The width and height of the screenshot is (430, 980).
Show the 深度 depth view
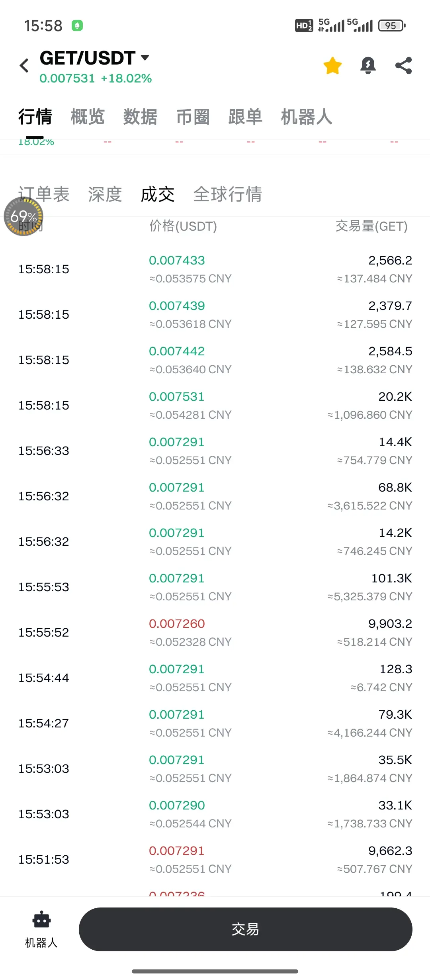tap(105, 194)
